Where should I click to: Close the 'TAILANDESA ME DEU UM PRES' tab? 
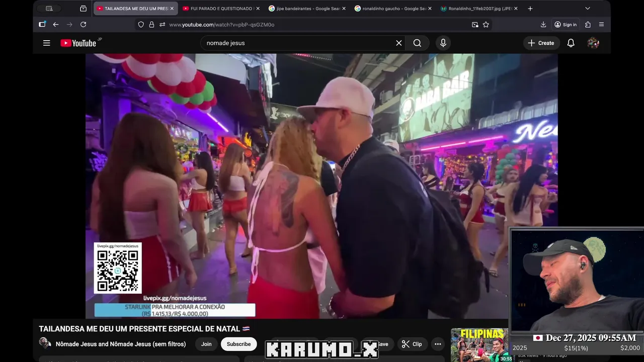point(172,9)
